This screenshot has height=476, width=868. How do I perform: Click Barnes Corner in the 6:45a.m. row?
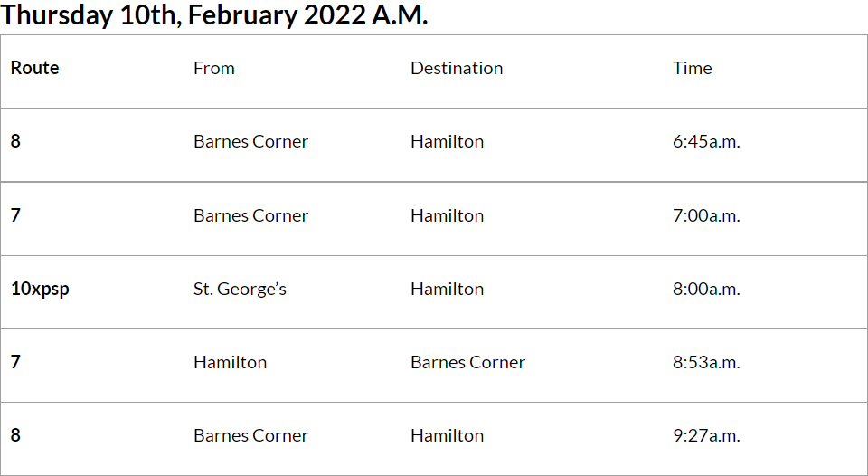click(250, 142)
